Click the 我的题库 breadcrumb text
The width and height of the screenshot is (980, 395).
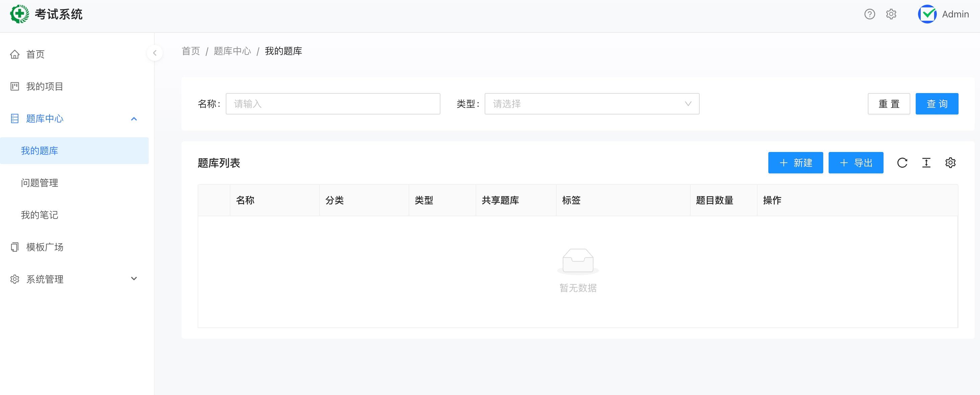coord(283,51)
